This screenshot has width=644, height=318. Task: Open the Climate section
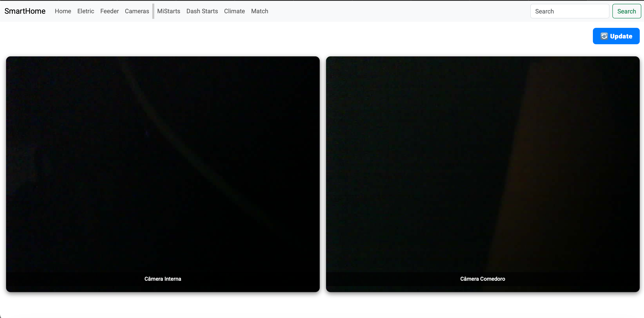[x=235, y=11]
